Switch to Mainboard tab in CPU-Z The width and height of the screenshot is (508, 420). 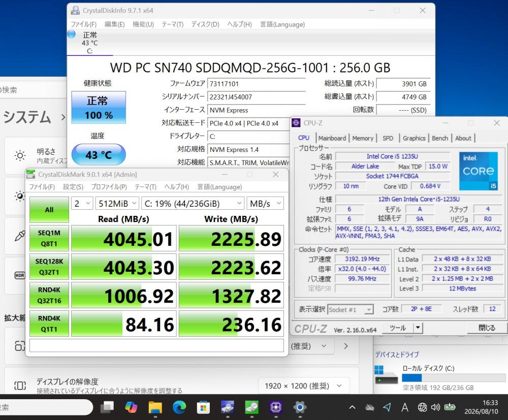click(332, 138)
